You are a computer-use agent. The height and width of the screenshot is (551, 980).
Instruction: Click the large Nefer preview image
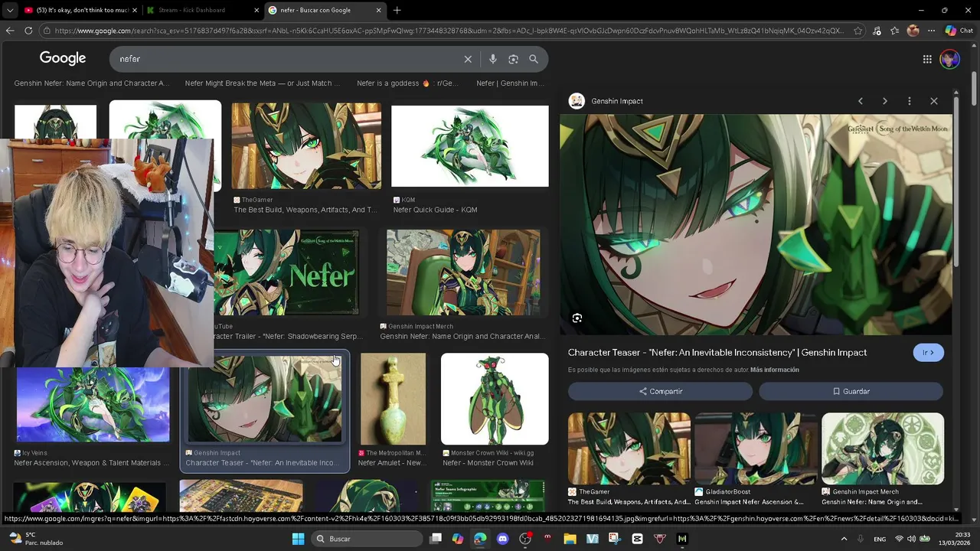756,225
